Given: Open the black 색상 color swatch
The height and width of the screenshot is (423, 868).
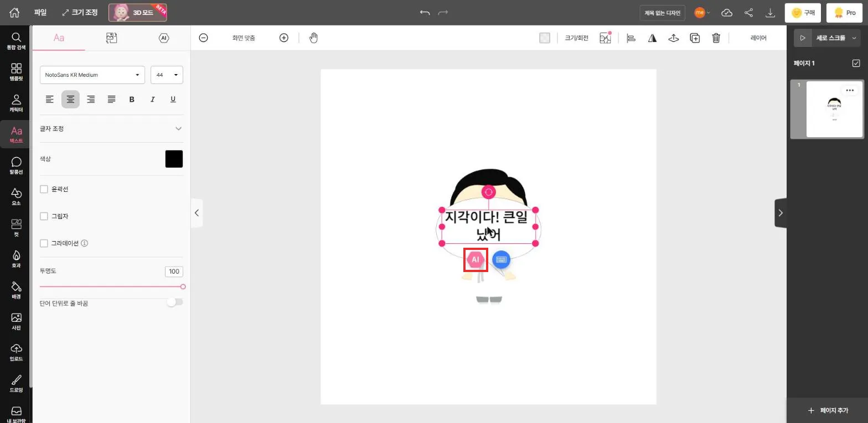Looking at the screenshot, I should pos(174,159).
